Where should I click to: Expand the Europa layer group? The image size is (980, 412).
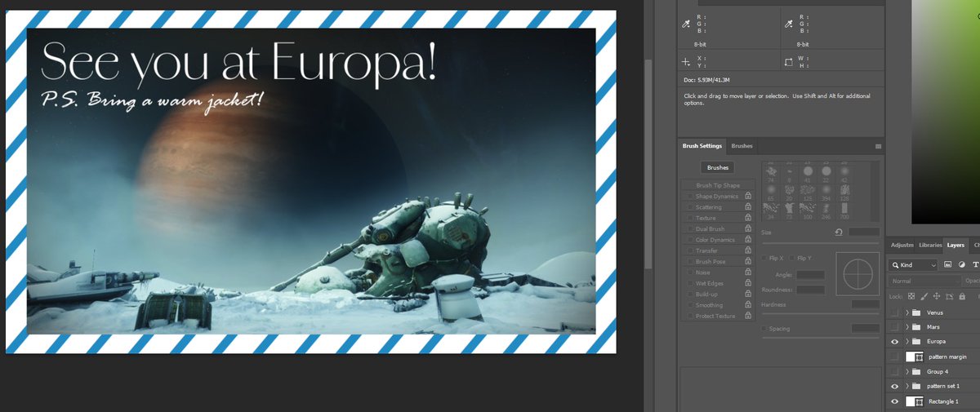(907, 341)
